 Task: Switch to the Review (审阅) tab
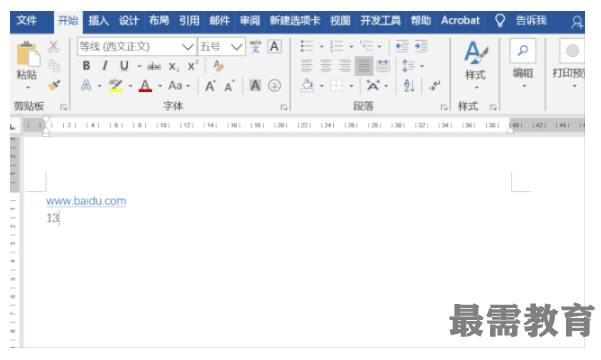(250, 20)
